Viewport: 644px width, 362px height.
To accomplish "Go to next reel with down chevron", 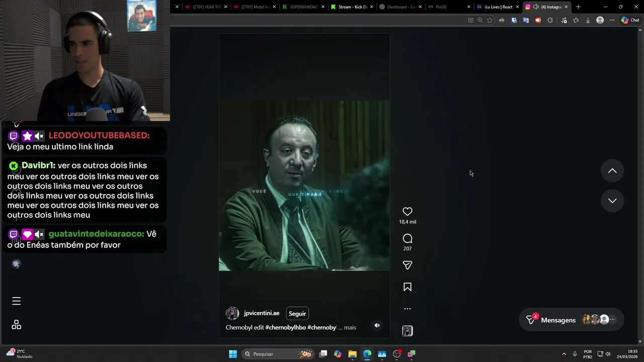I will [612, 201].
